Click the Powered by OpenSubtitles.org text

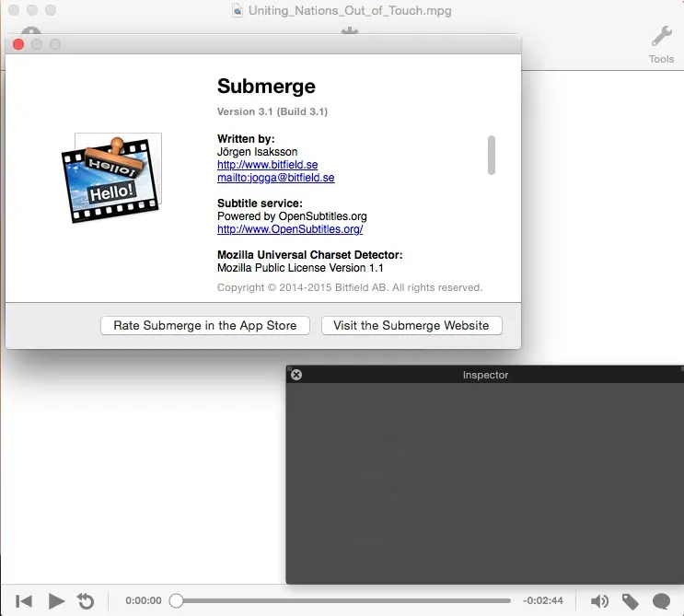tap(292, 216)
